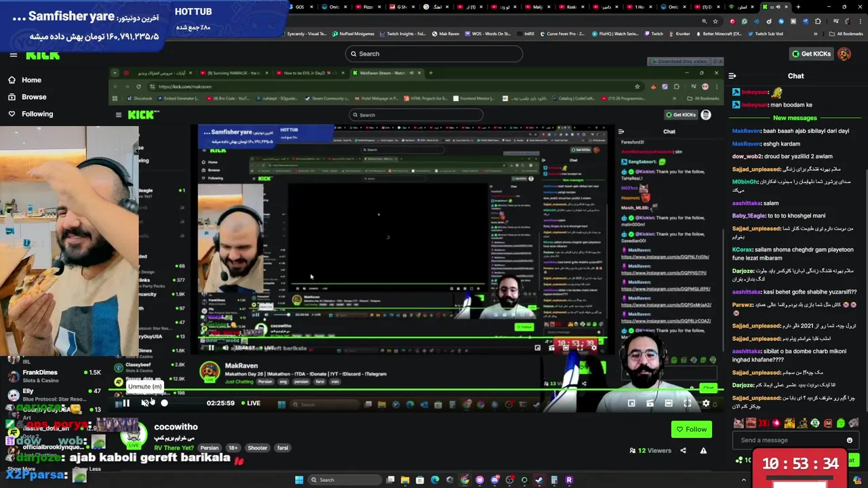Focus the Kick Search field

coord(434,54)
